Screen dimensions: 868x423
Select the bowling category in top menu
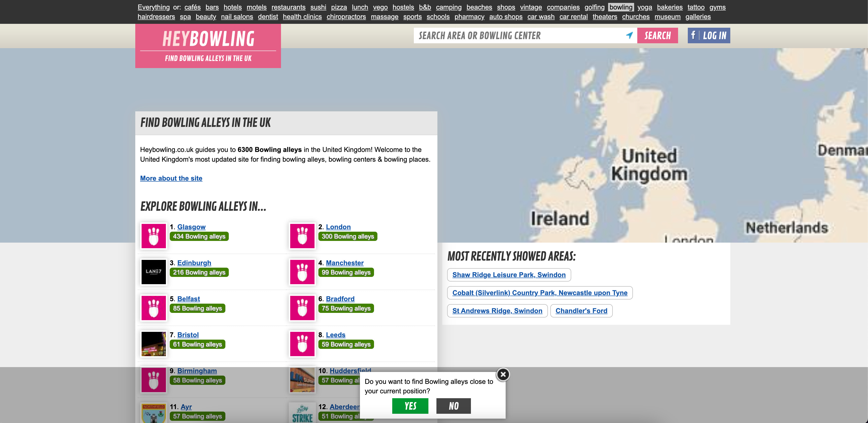tap(621, 7)
